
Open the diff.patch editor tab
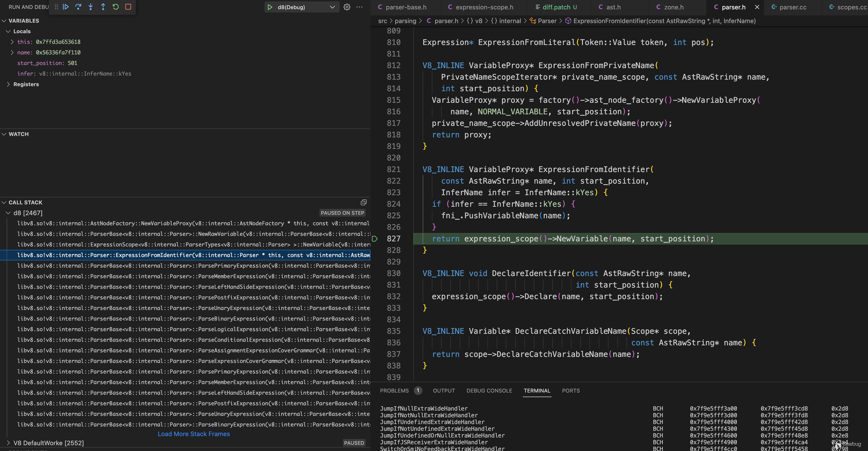tap(556, 7)
